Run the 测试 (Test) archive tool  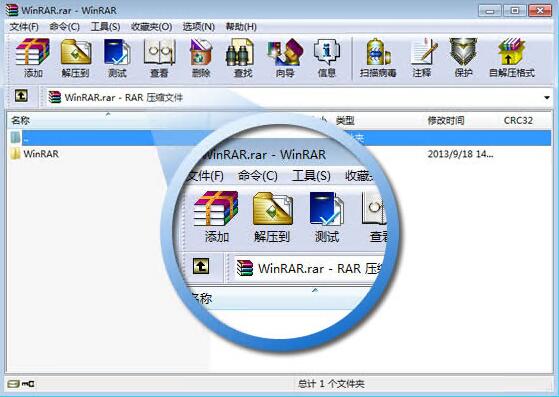tap(117, 58)
